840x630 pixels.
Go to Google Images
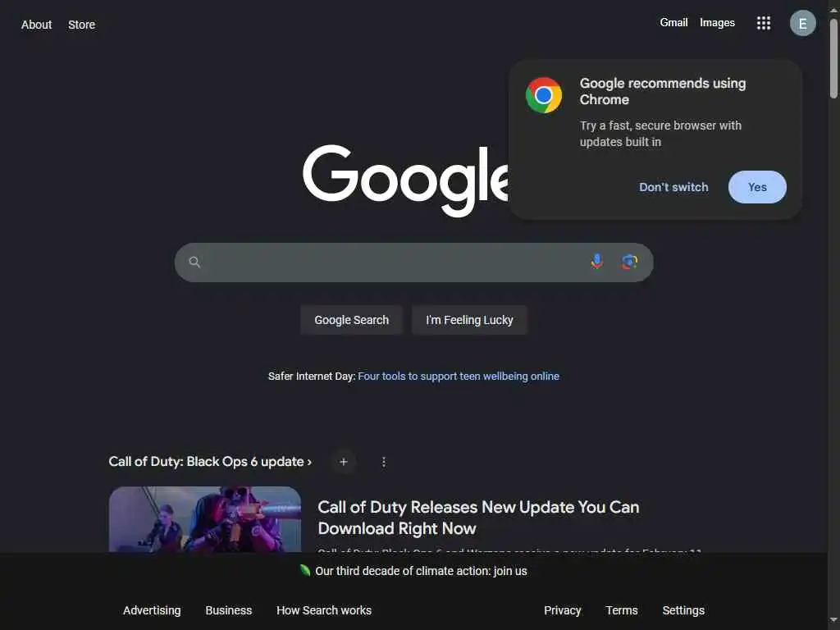tap(717, 22)
